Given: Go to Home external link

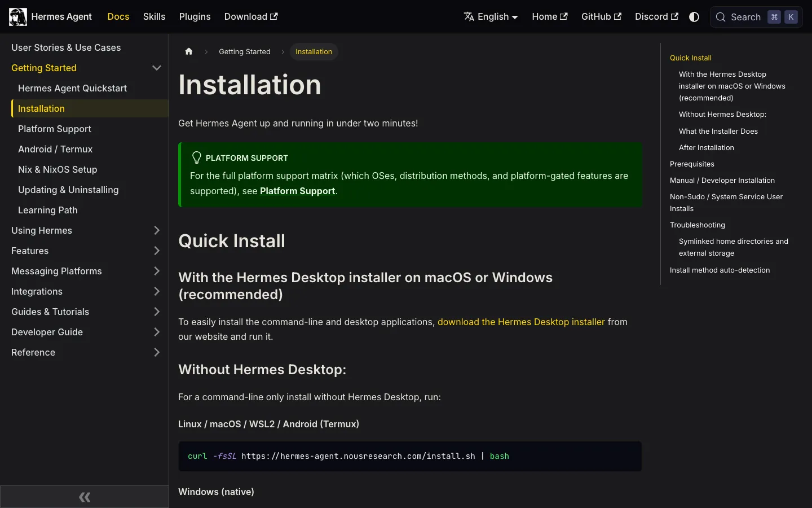Looking at the screenshot, I should pos(550,17).
